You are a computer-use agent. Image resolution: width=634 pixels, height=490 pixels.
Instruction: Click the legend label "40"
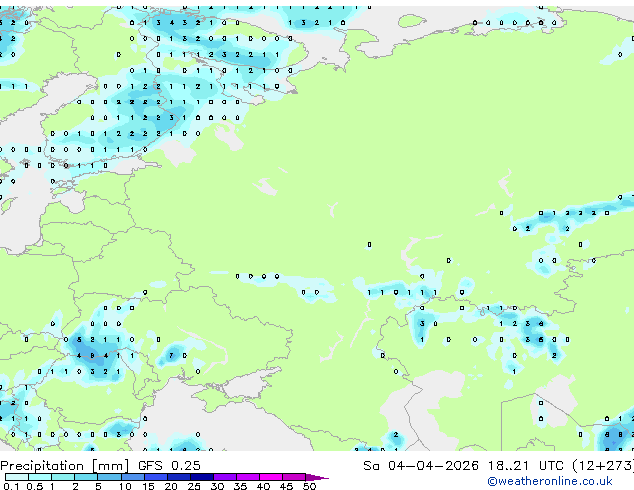pos(263,486)
